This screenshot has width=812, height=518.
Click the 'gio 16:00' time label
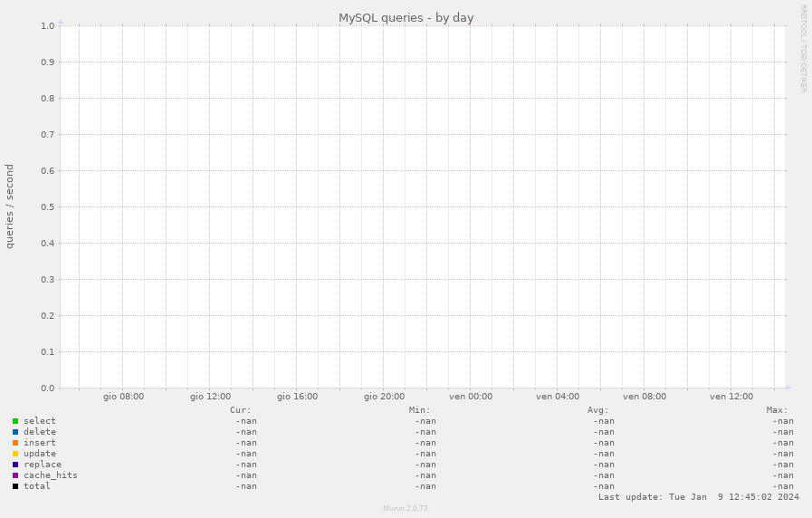coord(297,397)
